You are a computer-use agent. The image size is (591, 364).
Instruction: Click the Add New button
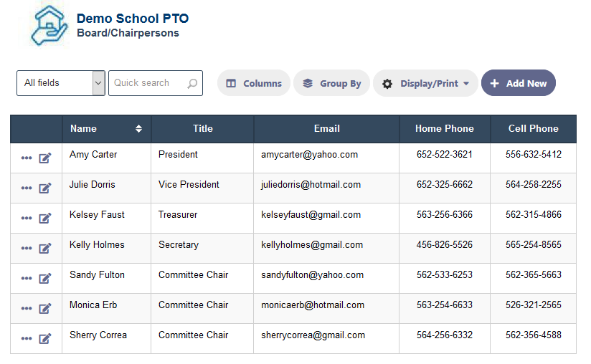(x=519, y=83)
